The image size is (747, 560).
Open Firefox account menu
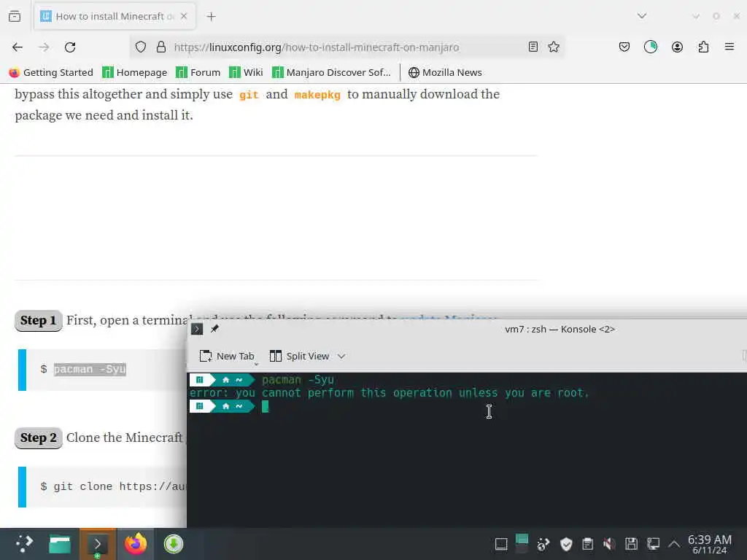(677, 47)
